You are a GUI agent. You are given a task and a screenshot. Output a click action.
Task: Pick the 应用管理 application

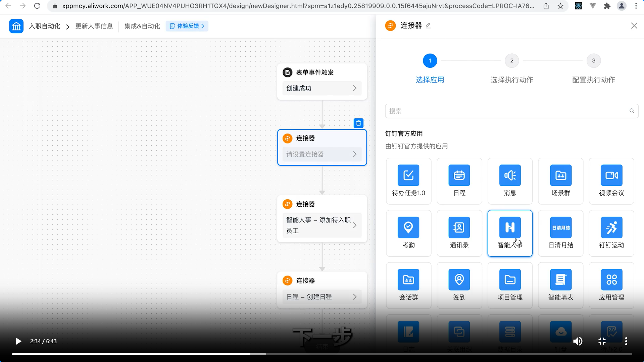pyautogui.click(x=611, y=286)
